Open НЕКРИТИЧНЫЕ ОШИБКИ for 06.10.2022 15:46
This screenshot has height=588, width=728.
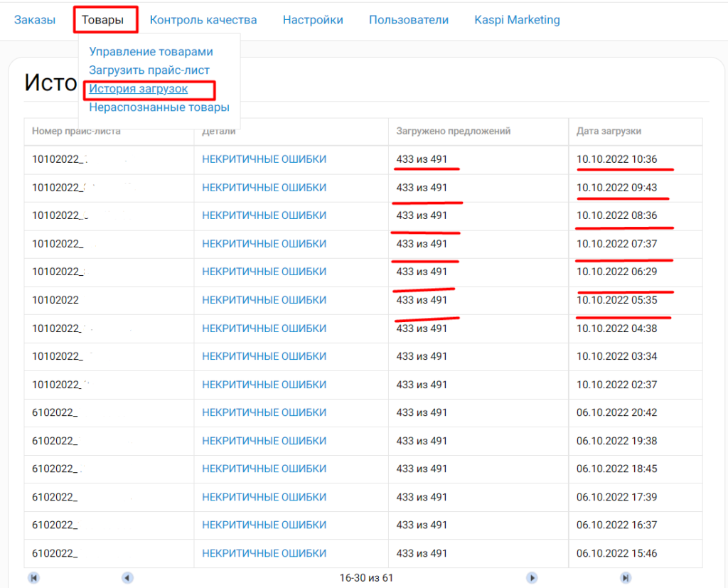click(x=264, y=553)
